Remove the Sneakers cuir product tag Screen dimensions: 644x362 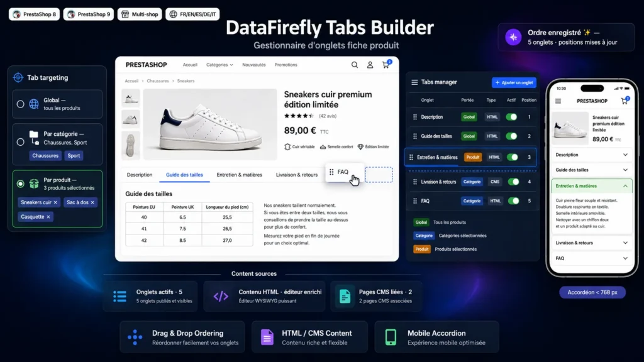click(55, 202)
